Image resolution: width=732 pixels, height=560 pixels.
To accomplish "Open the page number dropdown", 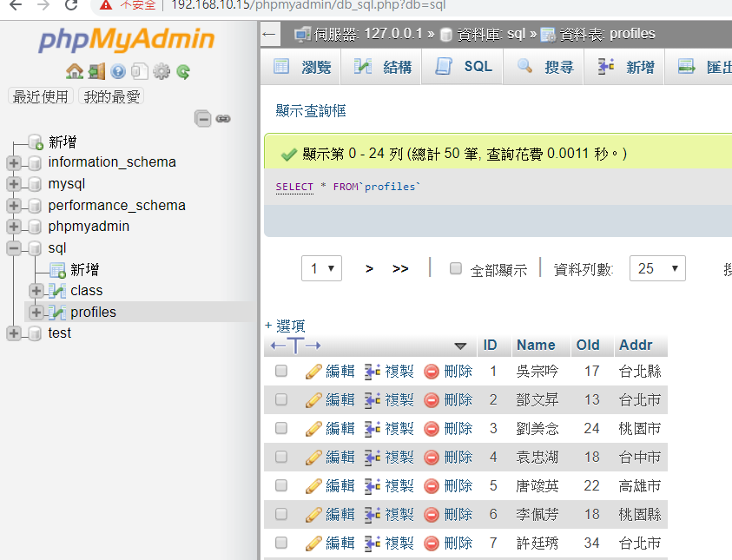I will click(321, 269).
